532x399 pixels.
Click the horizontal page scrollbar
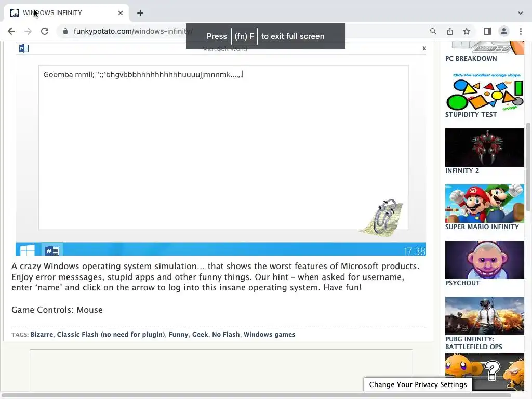click(257, 395)
